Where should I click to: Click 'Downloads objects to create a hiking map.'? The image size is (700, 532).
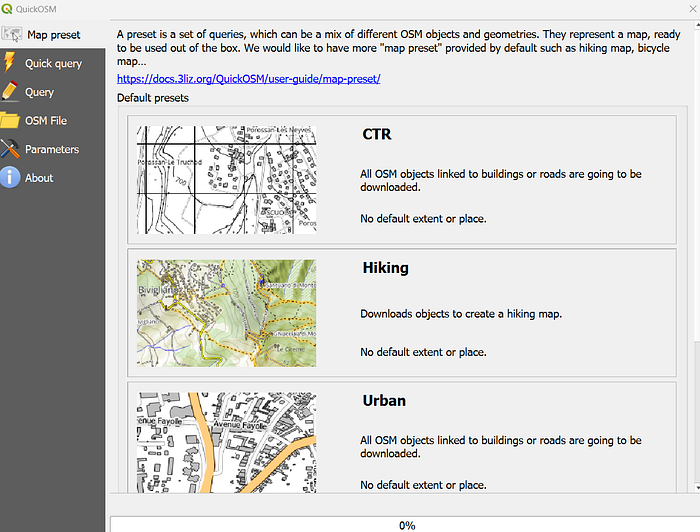(461, 314)
